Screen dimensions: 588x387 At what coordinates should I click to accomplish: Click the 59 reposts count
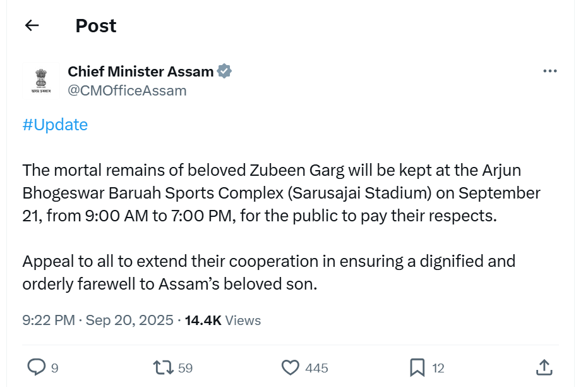tap(185, 367)
